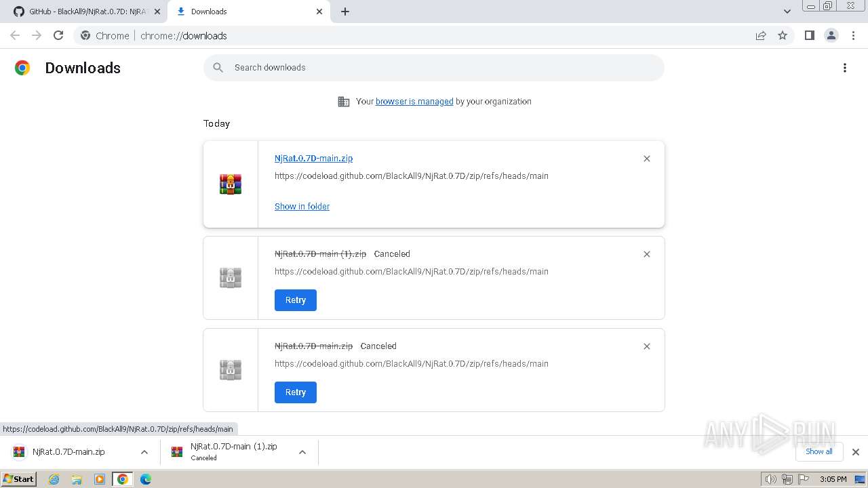The image size is (868, 488).
Task: Close the Downloads tab
Action: coord(319,12)
